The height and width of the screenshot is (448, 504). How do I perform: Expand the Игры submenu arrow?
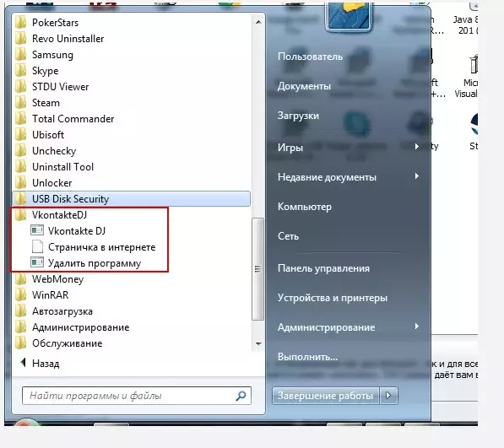pyautogui.click(x=417, y=147)
